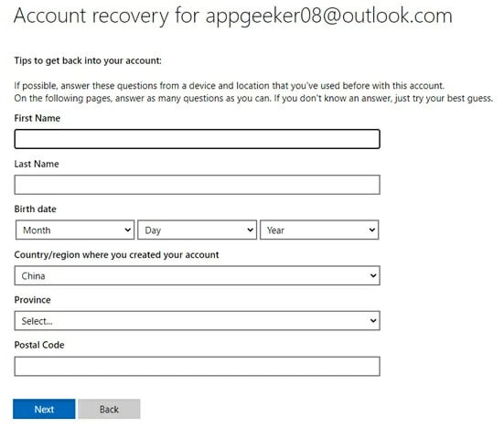This screenshot has width=504, height=439.
Task: Open the birth Year combo box
Action: [x=319, y=230]
